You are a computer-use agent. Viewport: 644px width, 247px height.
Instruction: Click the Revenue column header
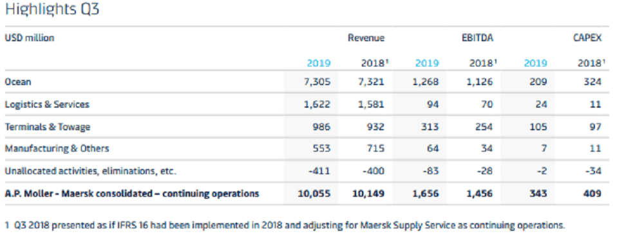coord(366,38)
